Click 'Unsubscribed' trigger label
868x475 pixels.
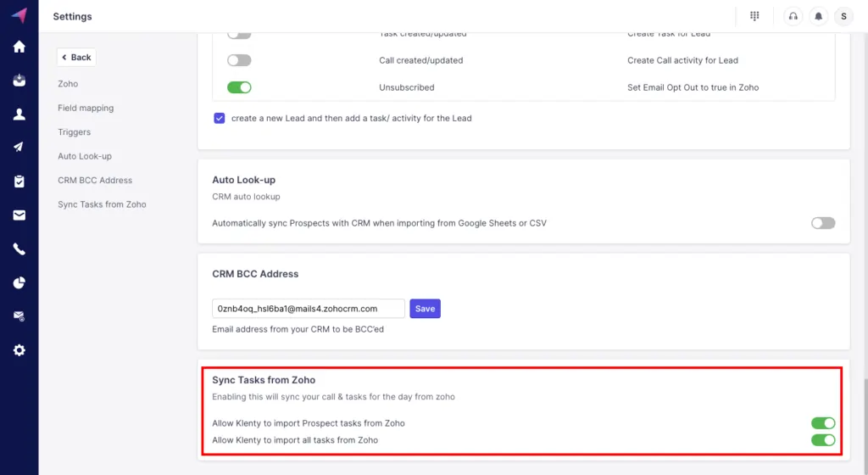pos(407,87)
